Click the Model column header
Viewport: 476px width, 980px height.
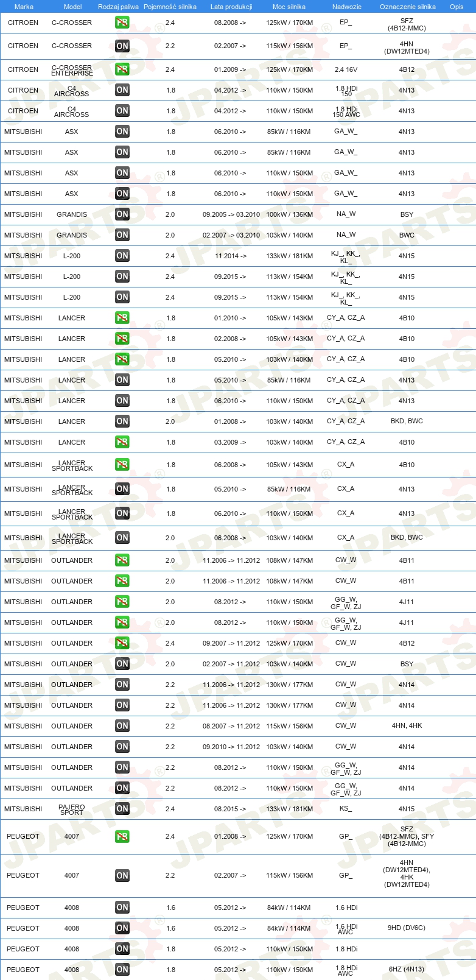73,7
